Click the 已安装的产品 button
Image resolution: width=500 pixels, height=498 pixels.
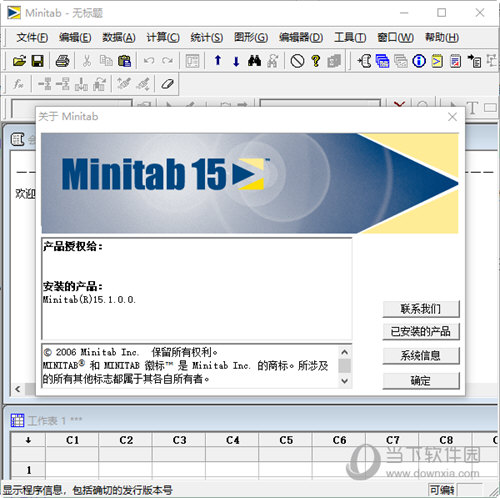[x=421, y=331]
